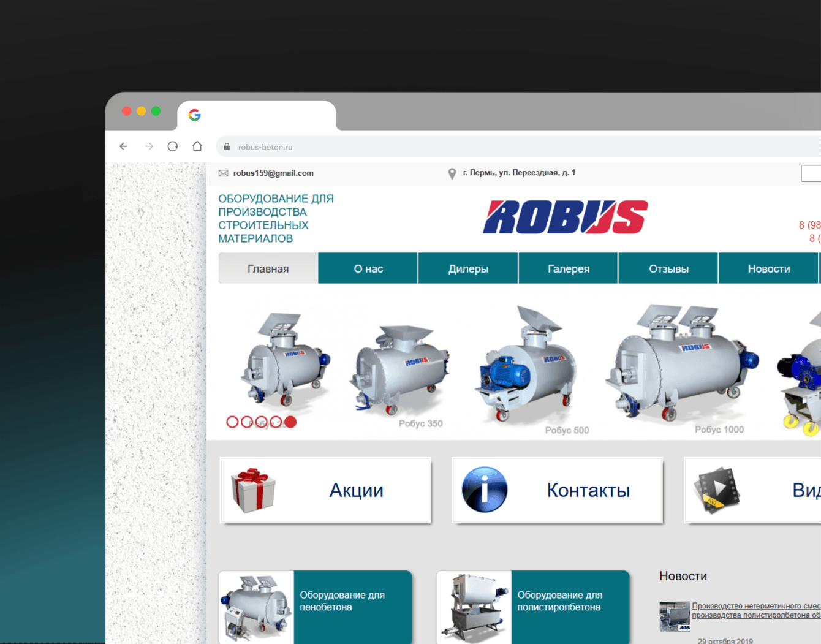
Task: Click the envelope icon next to the email
Action: tap(223, 173)
